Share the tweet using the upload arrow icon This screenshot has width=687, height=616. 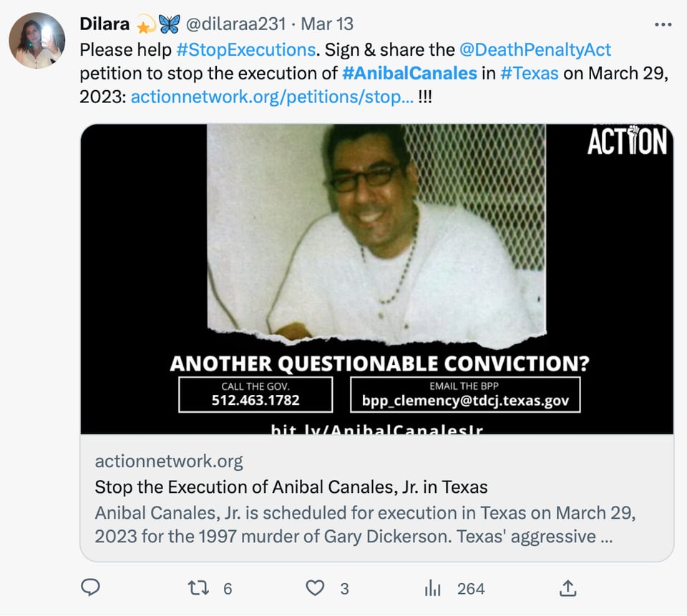point(567,588)
